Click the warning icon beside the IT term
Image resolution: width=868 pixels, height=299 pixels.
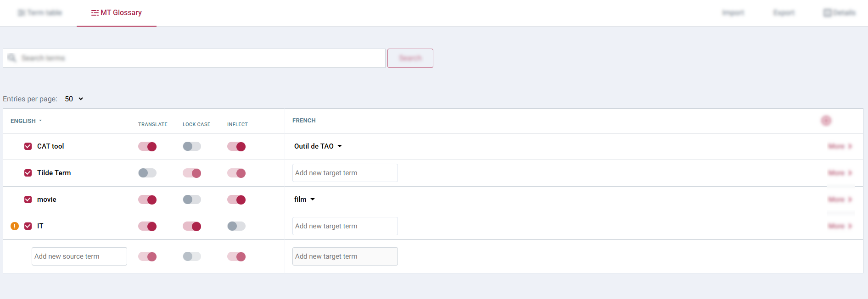(14, 226)
